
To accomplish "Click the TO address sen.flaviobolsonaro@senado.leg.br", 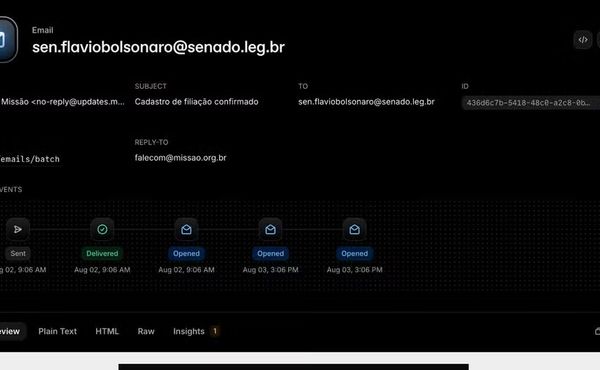I will (366, 102).
